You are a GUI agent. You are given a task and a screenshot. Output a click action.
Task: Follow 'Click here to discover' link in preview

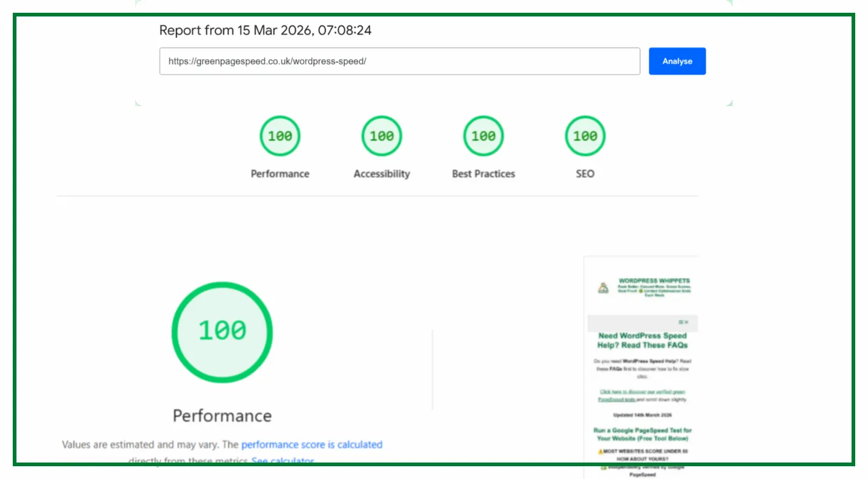pyautogui.click(x=642, y=392)
